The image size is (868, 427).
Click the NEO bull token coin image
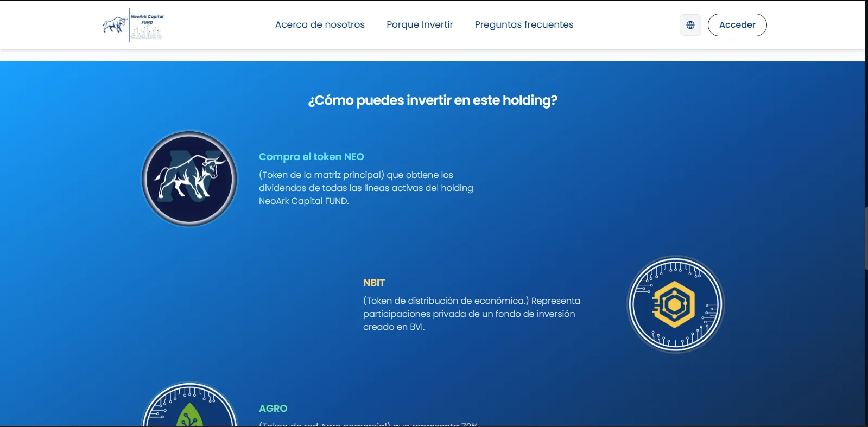click(189, 179)
